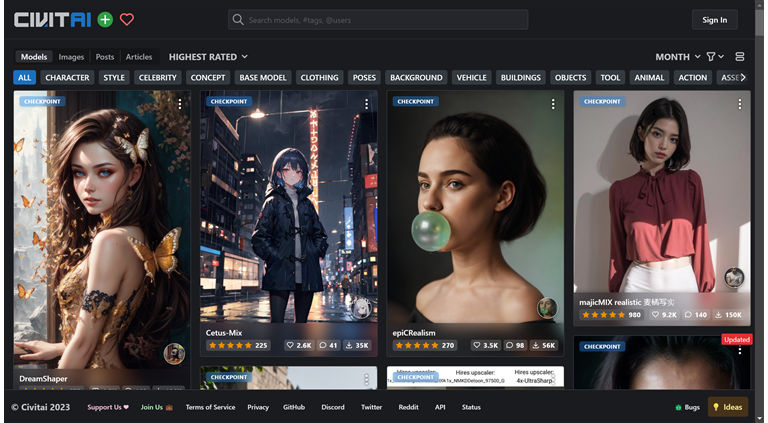The width and height of the screenshot is (768, 423).
Task: Click the green plus upload icon
Action: coord(105,19)
